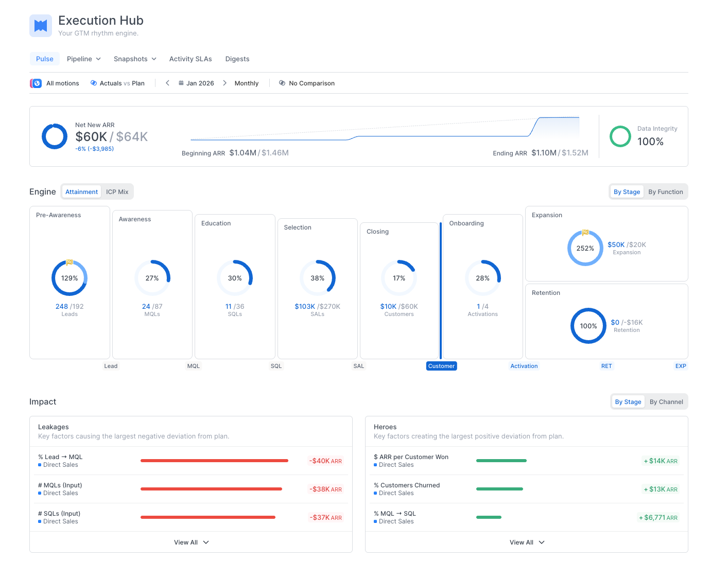The height and width of the screenshot is (561, 728).
Task: Switch to the Activity SLAs tab
Action: coord(190,59)
